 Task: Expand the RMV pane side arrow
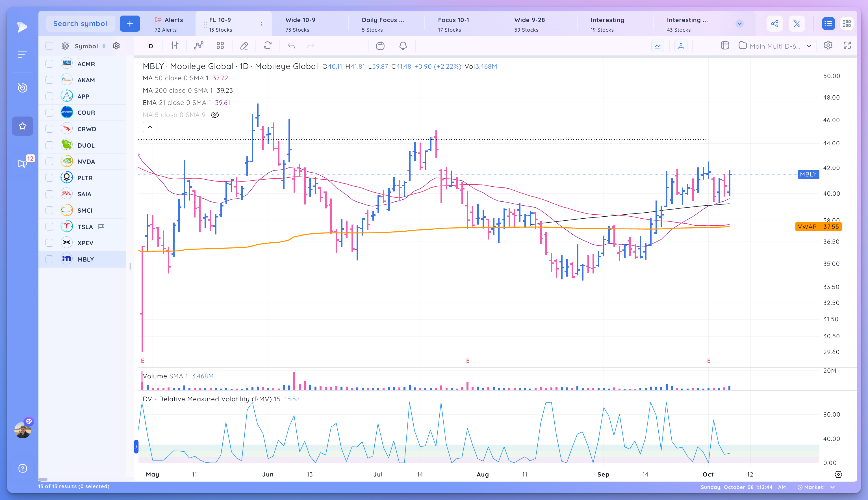pyautogui.click(x=136, y=447)
